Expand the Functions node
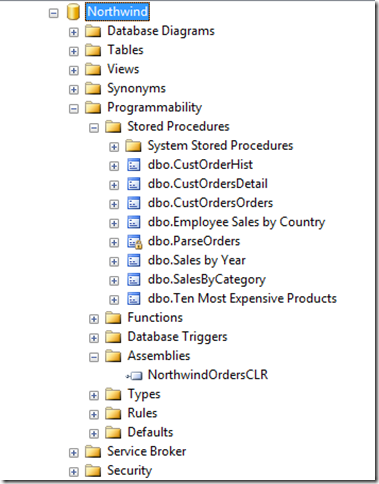 click(94, 319)
